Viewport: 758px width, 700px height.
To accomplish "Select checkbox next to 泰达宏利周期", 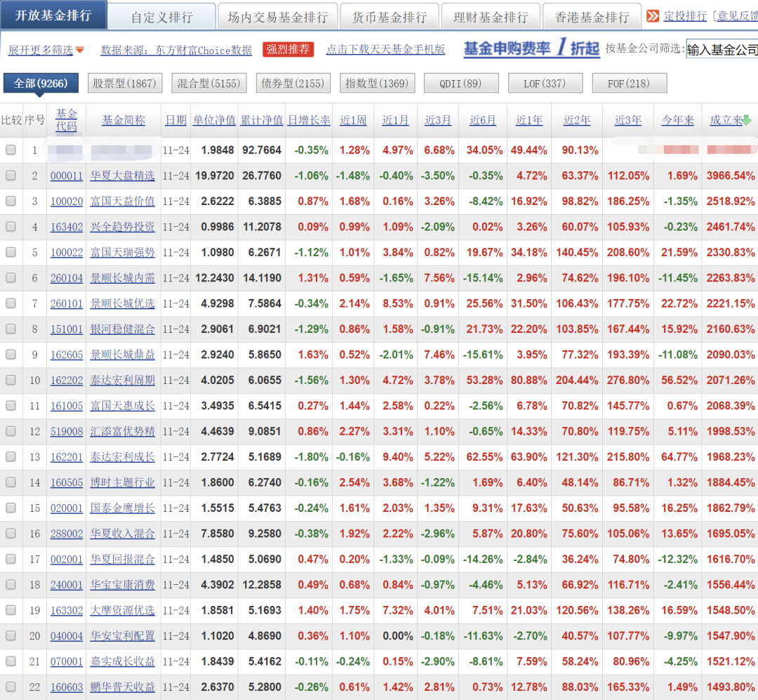I will 11,381.
